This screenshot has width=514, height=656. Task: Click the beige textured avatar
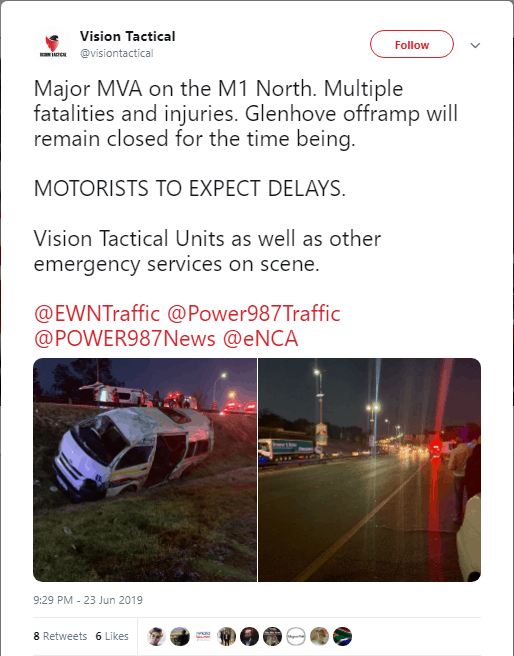(319, 636)
